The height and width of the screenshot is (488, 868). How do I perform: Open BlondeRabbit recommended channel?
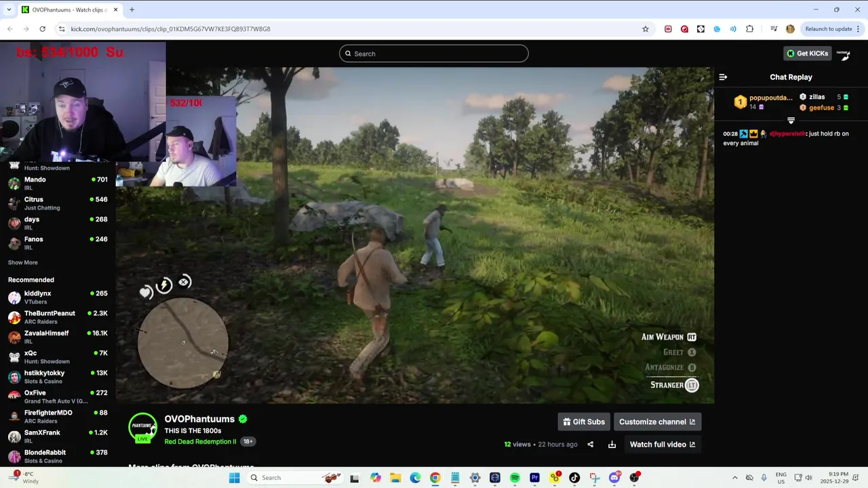pyautogui.click(x=58, y=456)
